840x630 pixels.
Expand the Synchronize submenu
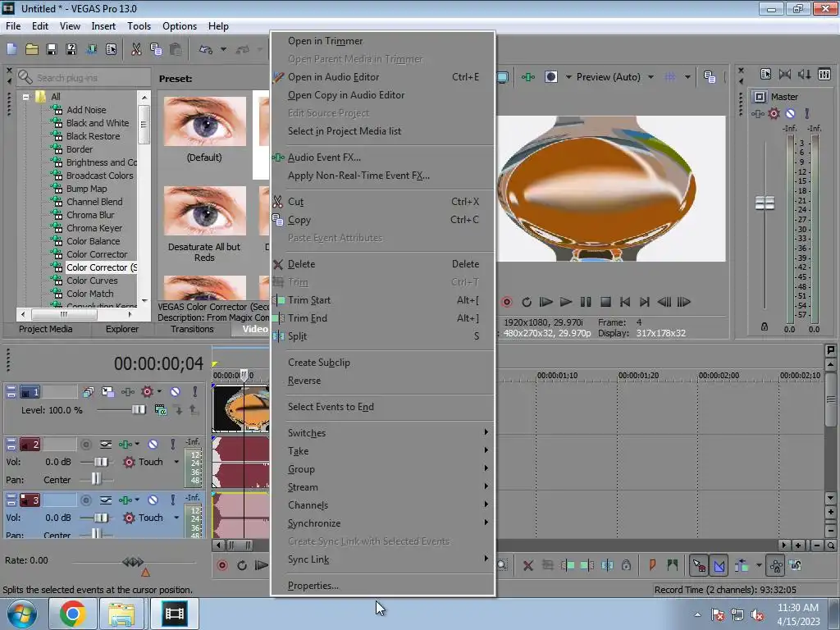(382, 523)
